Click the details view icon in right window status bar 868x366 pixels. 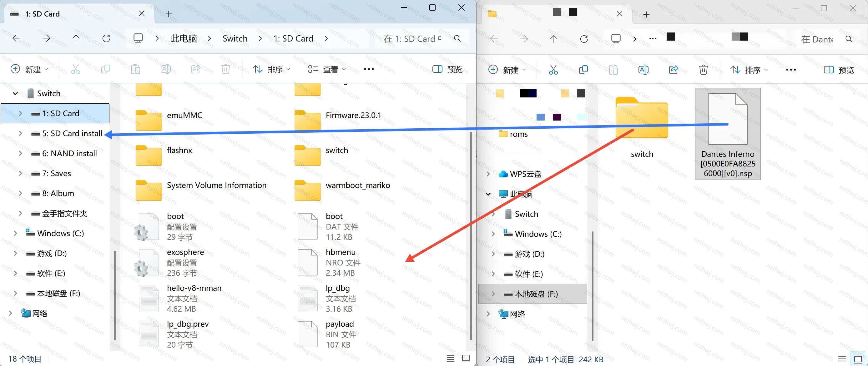(x=842, y=359)
